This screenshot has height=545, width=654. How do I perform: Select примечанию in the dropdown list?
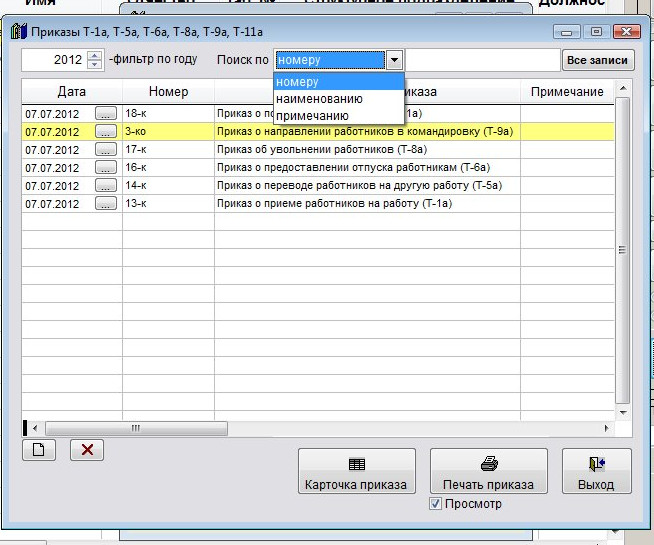pyautogui.click(x=339, y=116)
